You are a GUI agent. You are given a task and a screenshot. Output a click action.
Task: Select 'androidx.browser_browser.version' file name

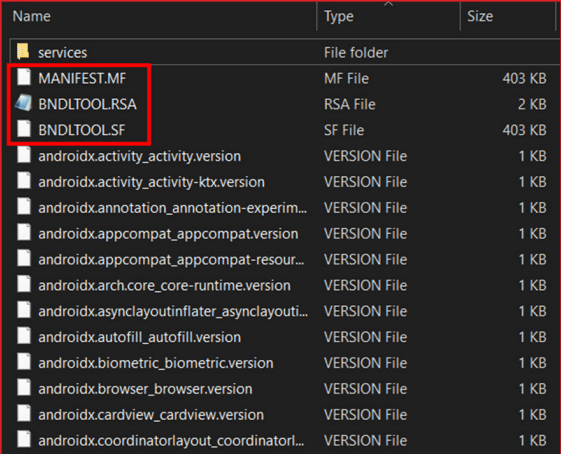[145, 389]
